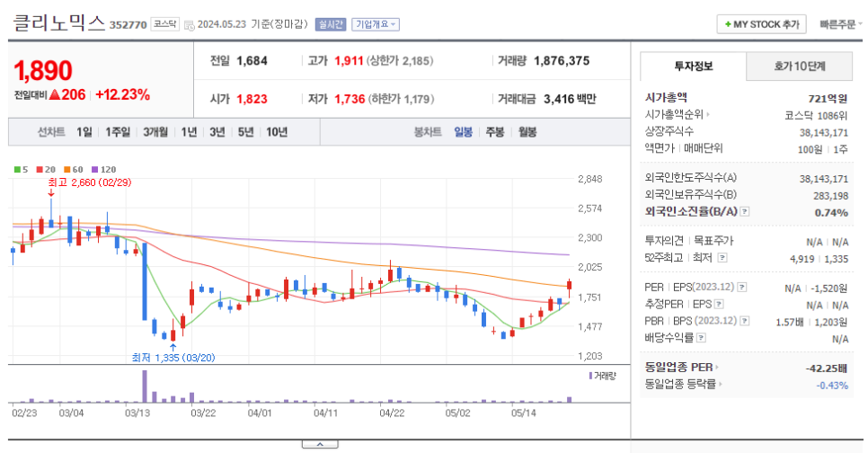The image size is (868, 453).
Task: Click the 상장주식수 value 38,143,171
Action: 824,132
